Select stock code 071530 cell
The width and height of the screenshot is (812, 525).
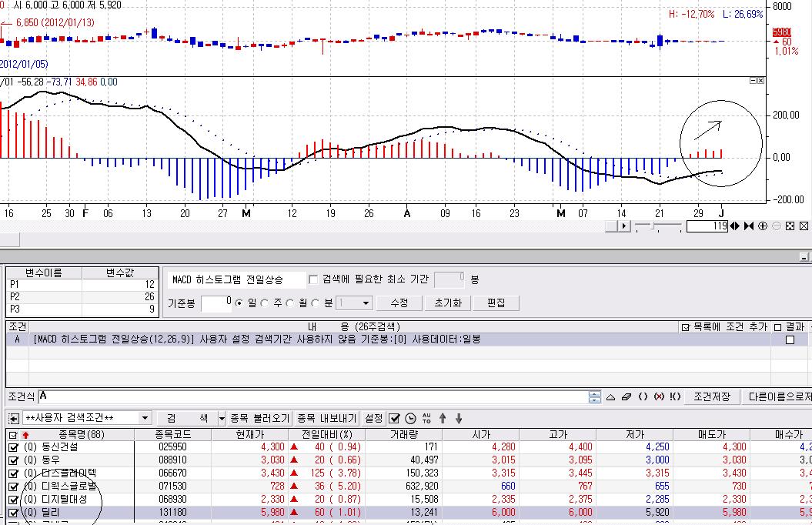coord(173,487)
